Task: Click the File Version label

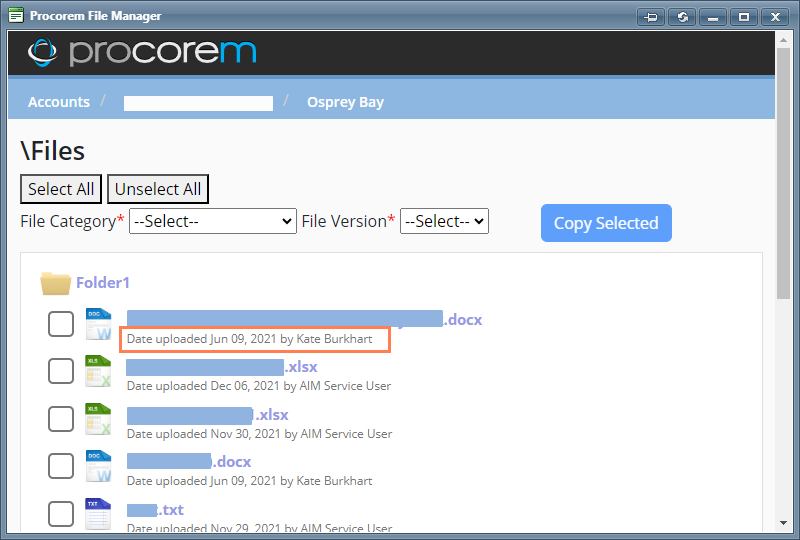Action: click(348, 222)
